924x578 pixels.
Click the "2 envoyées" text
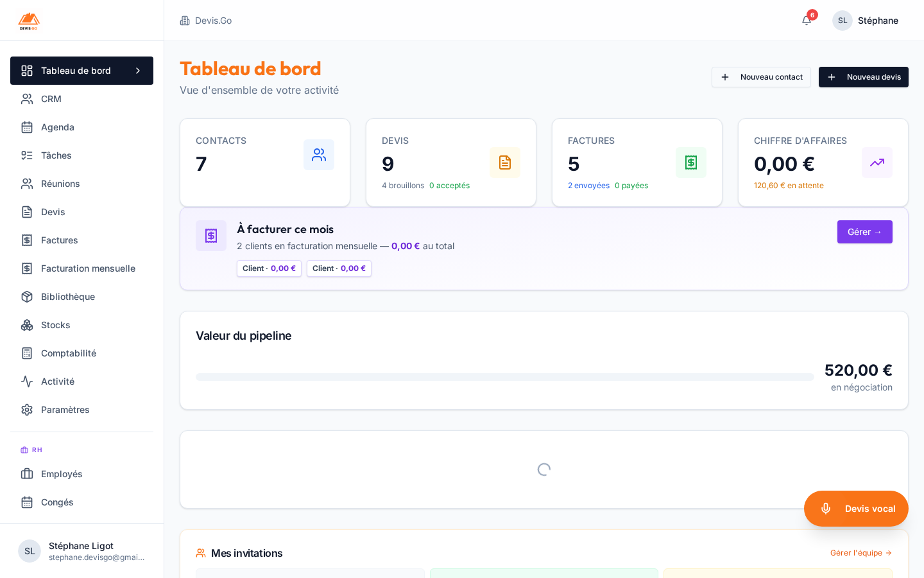coord(588,186)
